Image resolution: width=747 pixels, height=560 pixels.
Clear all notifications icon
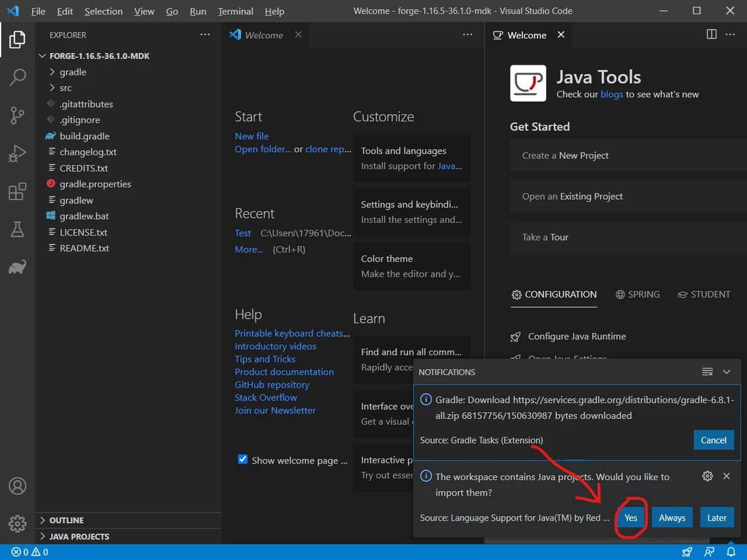point(708,372)
